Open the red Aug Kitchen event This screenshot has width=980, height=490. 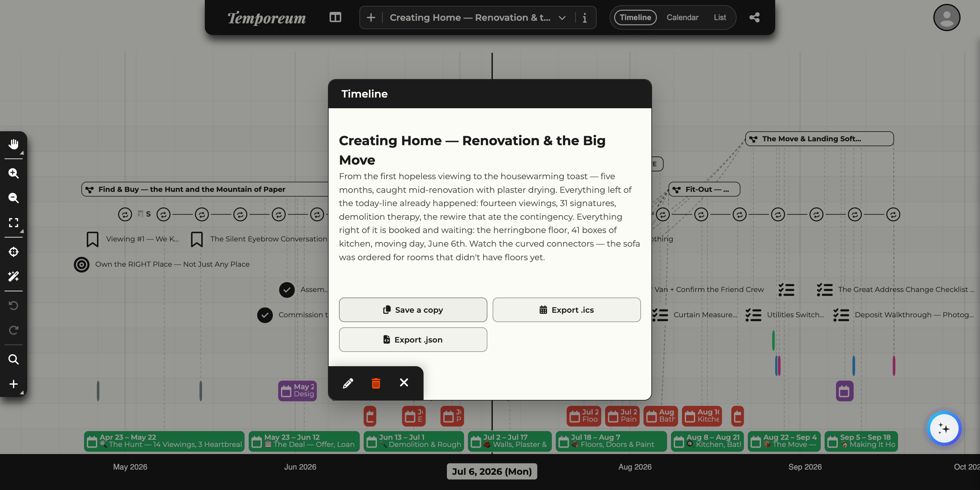click(702, 416)
